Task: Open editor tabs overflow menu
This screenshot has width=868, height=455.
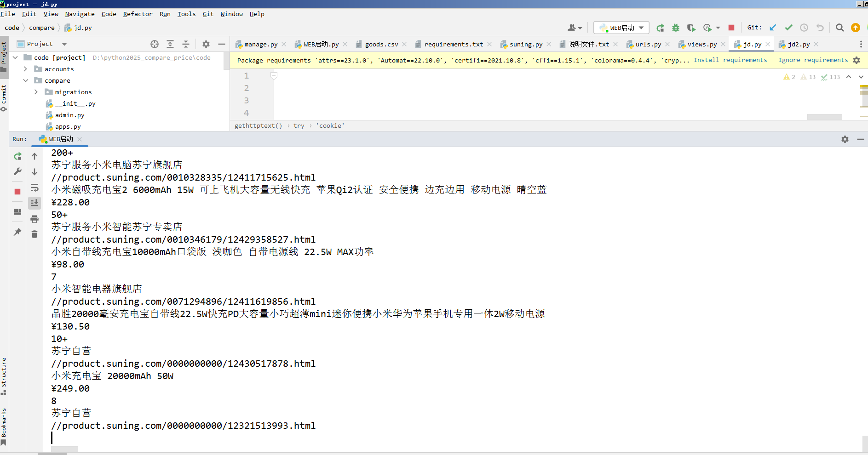Action: [x=861, y=44]
